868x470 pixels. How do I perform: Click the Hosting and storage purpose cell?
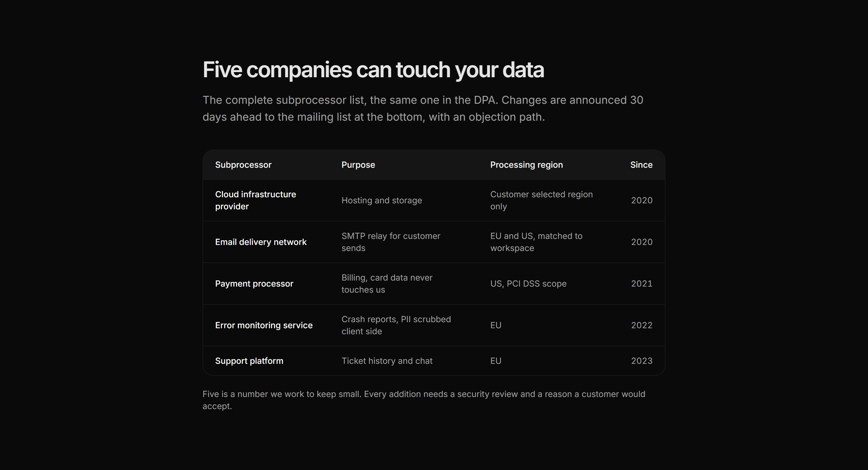click(382, 200)
